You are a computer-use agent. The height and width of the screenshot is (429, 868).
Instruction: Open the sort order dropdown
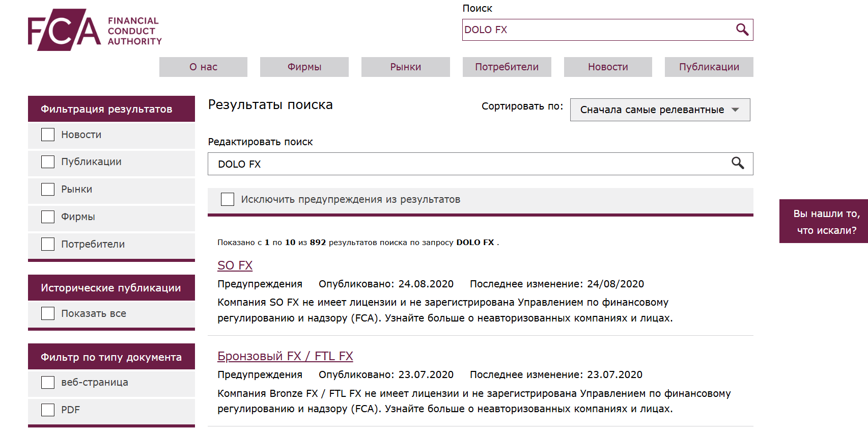pyautogui.click(x=660, y=110)
